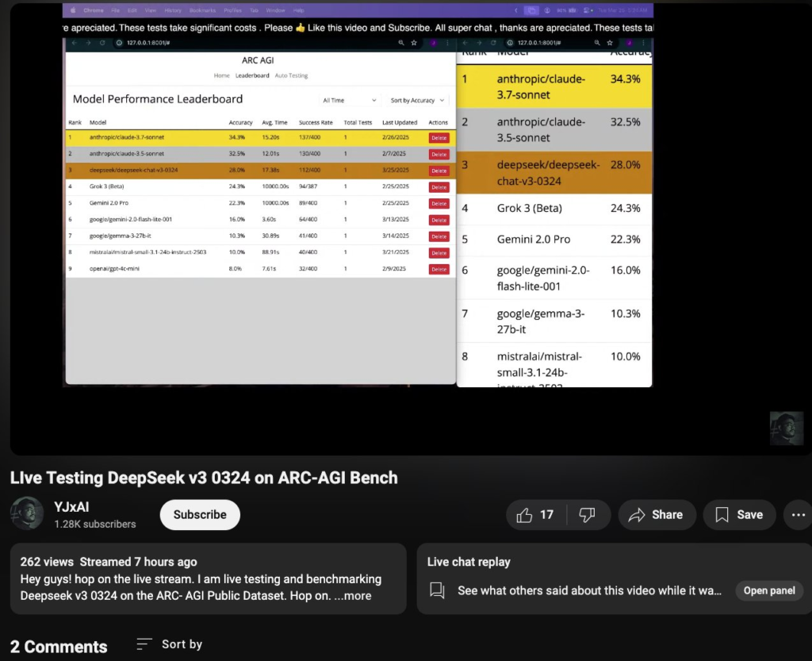812x661 pixels.
Task: Open the more actions three-dot menu
Action: point(798,515)
